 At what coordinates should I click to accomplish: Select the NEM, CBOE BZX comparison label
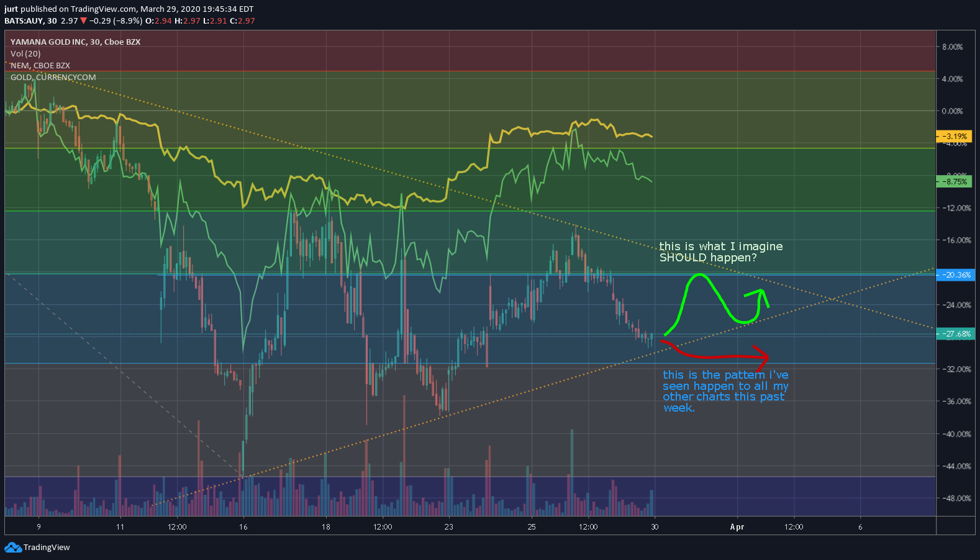(40, 65)
